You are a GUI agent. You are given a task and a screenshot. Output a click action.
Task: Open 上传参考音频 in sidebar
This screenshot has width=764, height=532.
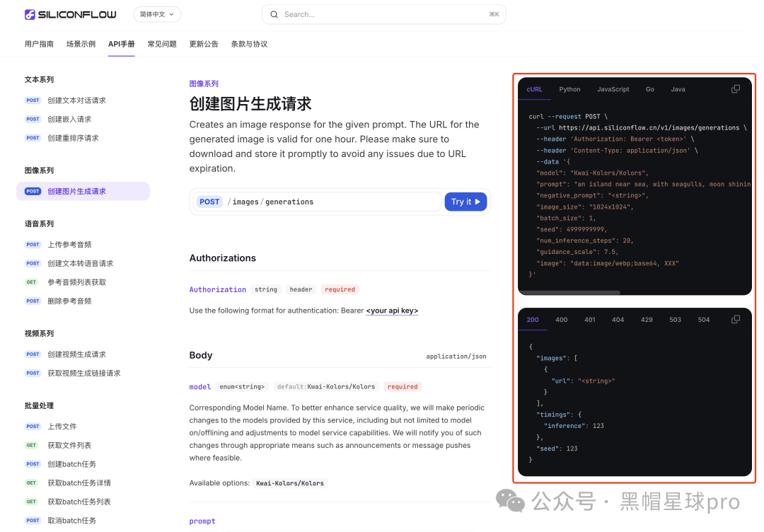pyautogui.click(x=69, y=245)
